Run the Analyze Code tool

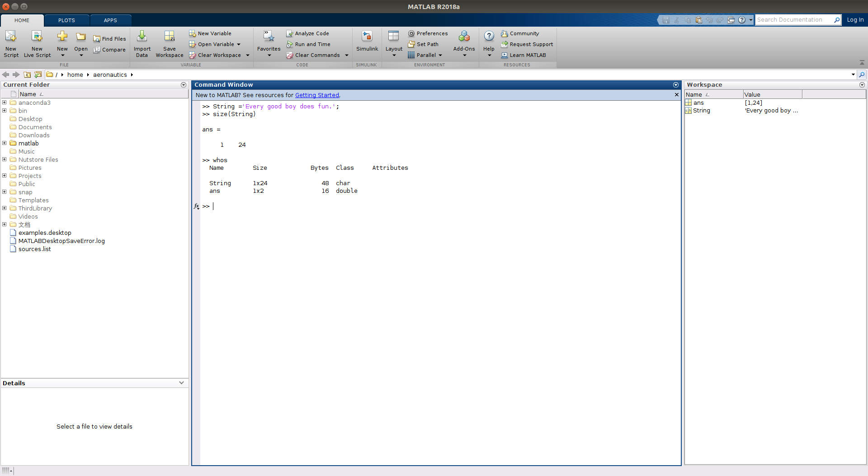(x=308, y=33)
